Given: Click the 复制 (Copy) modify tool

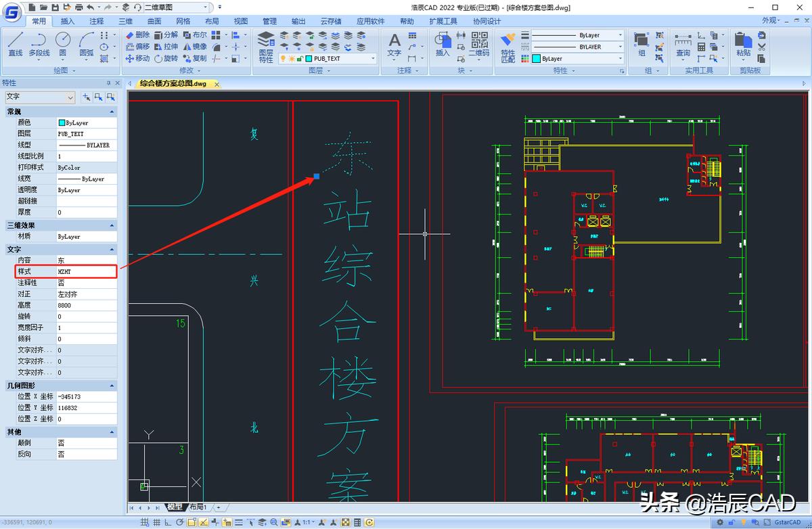Looking at the screenshot, I should click(199, 58).
